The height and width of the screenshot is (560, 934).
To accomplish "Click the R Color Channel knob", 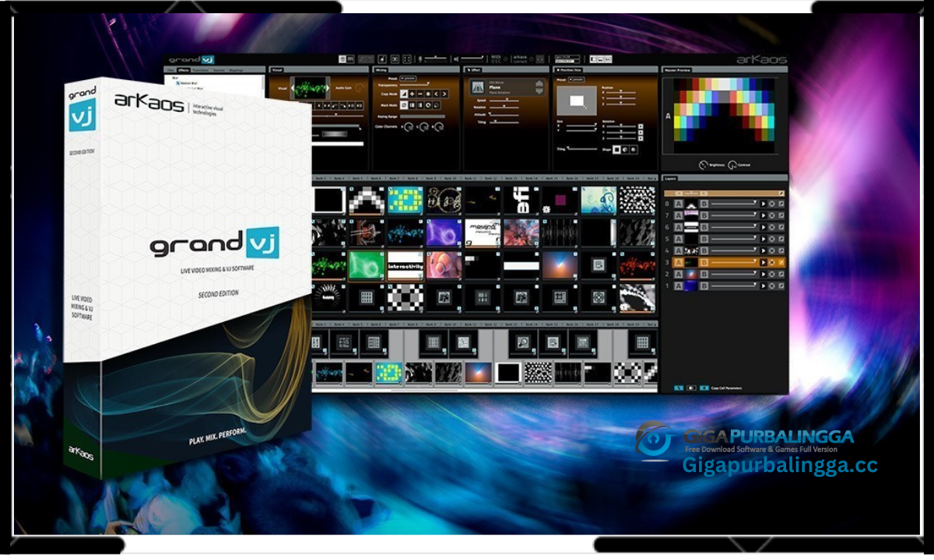I will pyautogui.click(x=409, y=127).
